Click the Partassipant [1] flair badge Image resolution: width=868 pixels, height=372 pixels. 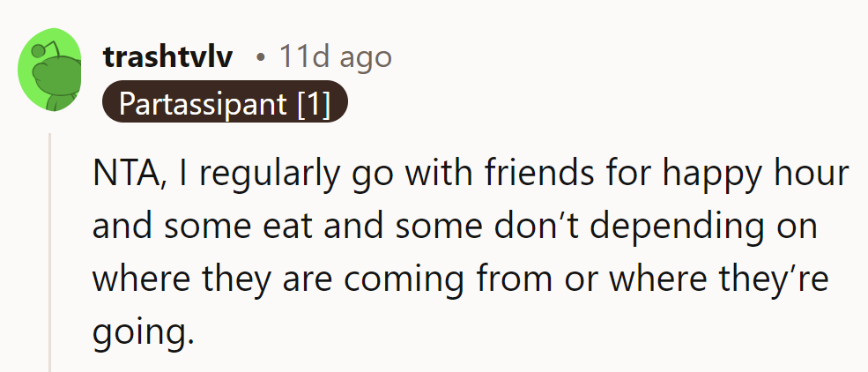[225, 104]
